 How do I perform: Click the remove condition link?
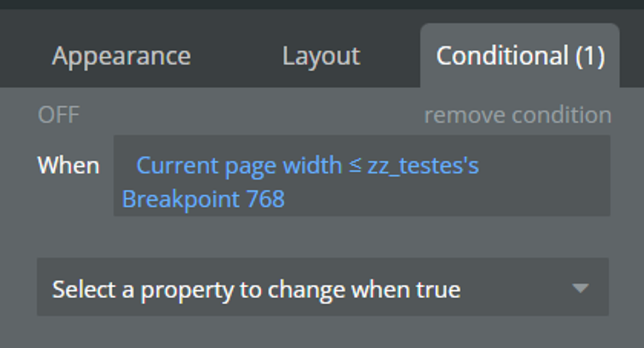517,115
